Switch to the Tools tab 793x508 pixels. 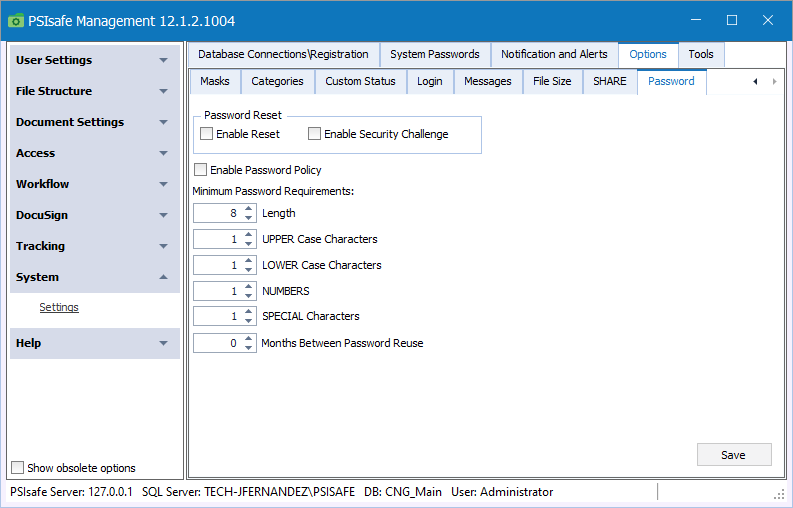pos(701,54)
